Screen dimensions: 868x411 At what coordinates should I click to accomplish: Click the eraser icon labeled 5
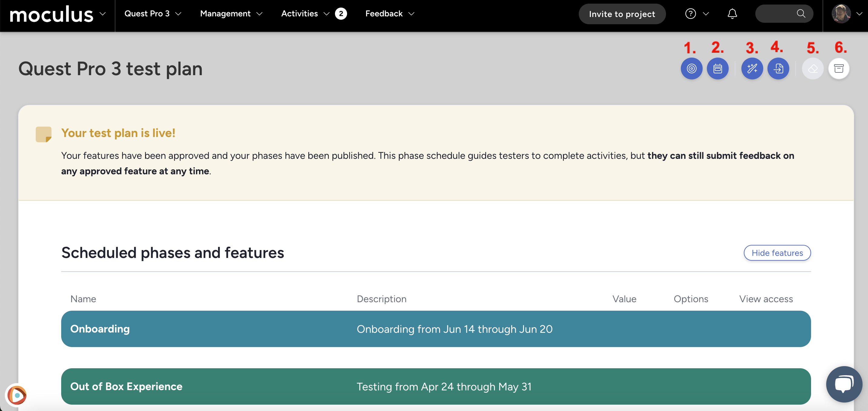point(812,69)
